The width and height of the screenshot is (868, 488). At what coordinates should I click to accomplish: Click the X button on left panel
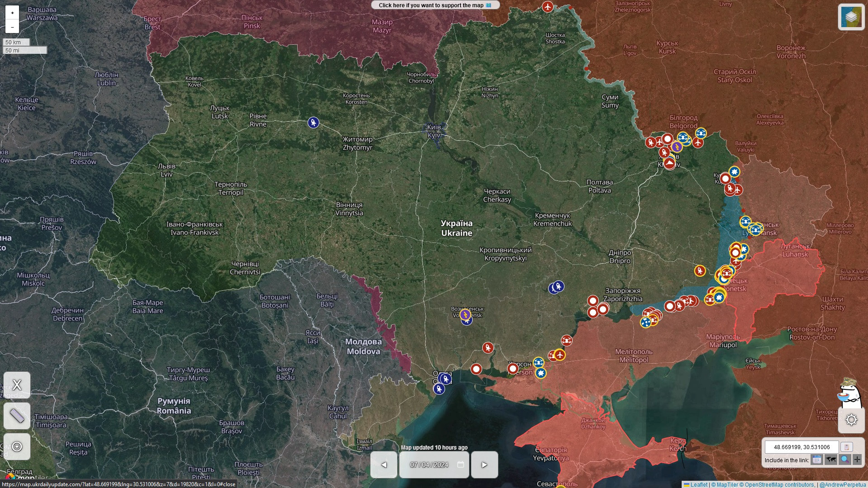17,385
